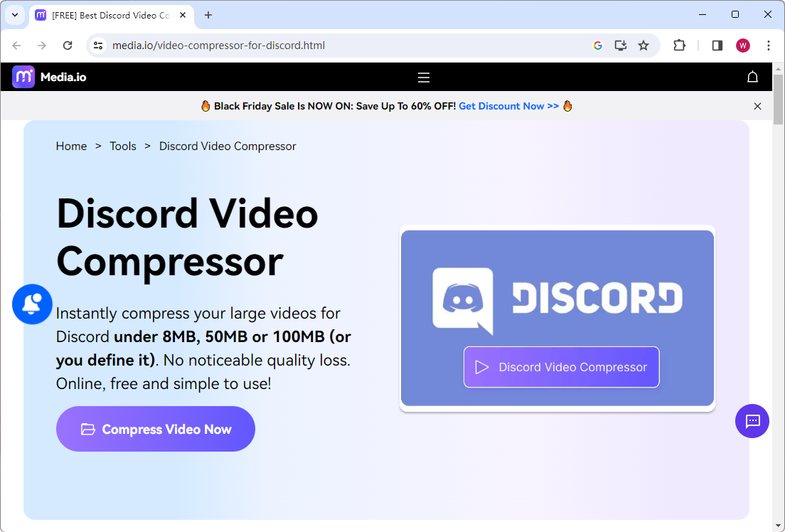Viewport: 785px width, 532px height.
Task: Play the Discord Video Compressor video
Action: [x=561, y=367]
